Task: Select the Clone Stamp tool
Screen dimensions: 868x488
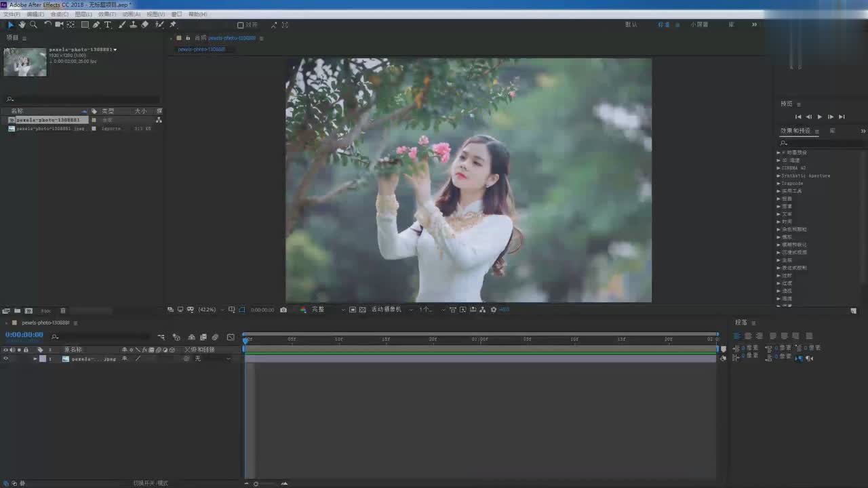Action: (x=133, y=24)
